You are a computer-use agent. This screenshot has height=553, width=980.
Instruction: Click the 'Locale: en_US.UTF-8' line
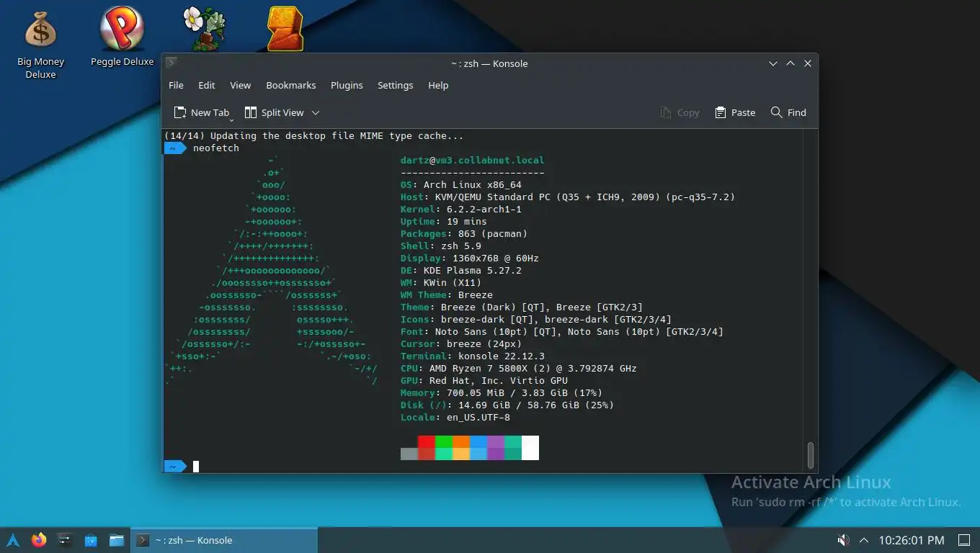455,417
